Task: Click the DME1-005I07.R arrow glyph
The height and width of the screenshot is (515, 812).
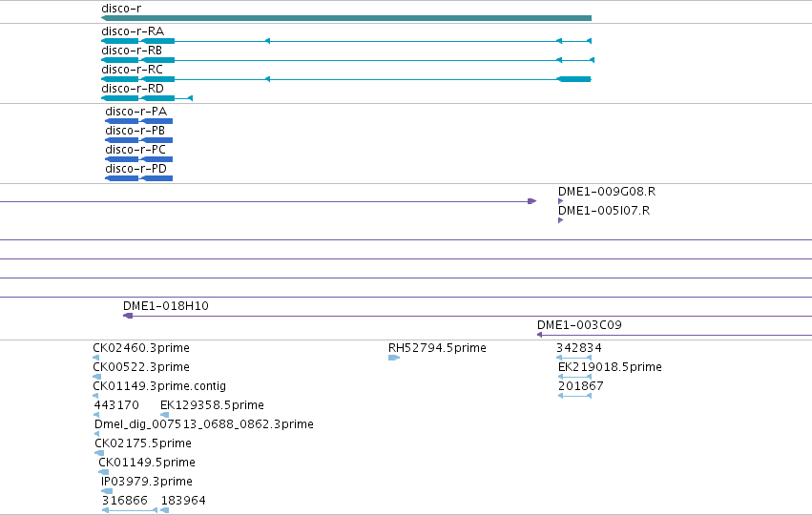Action: [561, 220]
